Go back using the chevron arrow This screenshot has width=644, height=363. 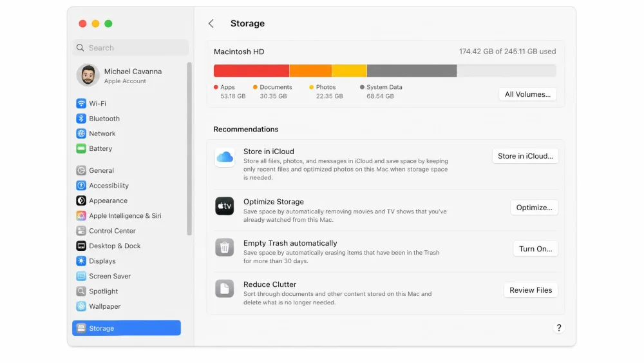tap(211, 23)
